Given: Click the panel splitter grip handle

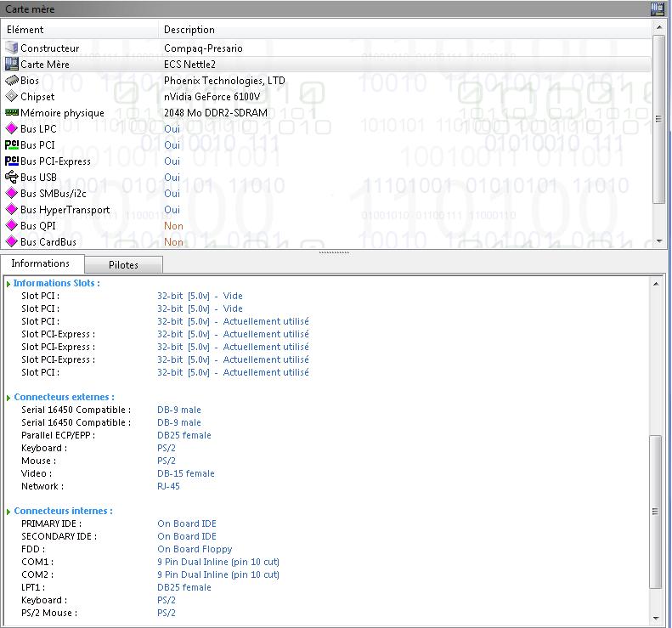Looking at the screenshot, I should [334, 252].
